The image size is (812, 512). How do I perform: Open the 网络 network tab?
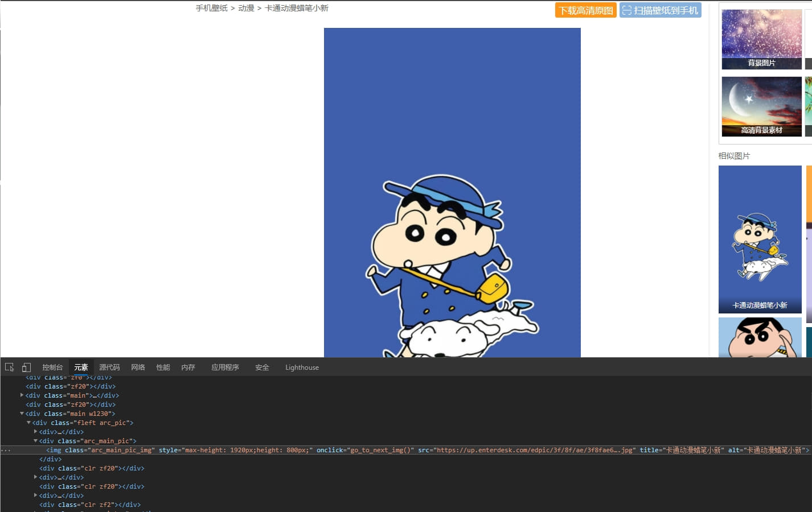click(x=138, y=368)
